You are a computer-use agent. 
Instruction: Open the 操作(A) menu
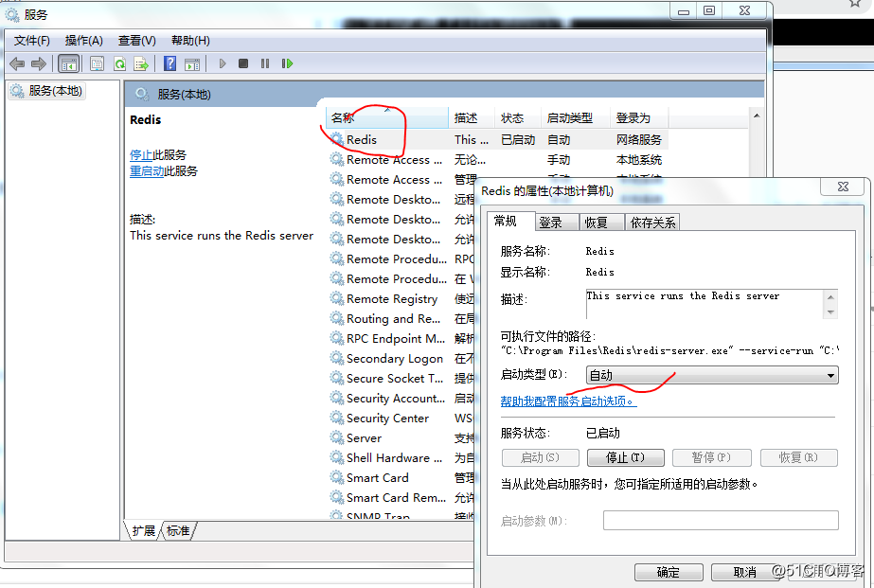(83, 41)
